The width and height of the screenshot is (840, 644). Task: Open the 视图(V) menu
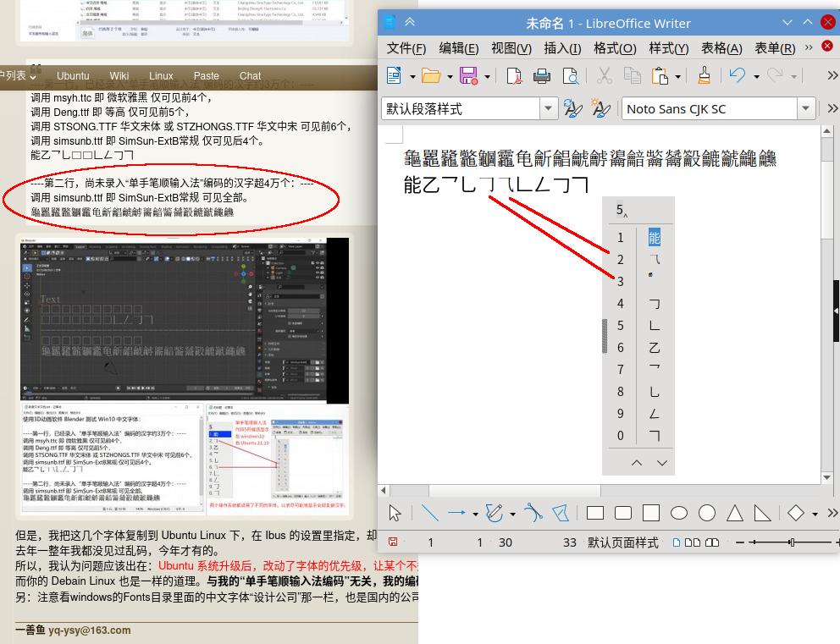pos(511,48)
